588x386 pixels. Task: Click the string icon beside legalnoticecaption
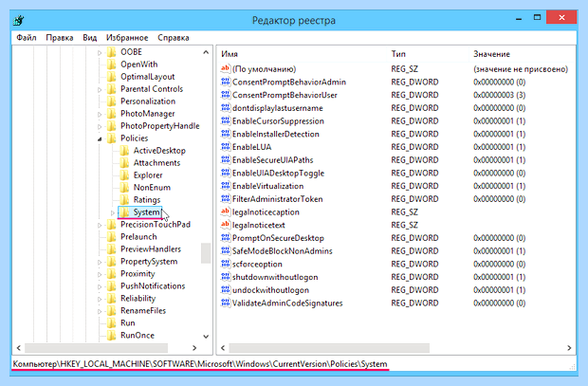point(226,211)
